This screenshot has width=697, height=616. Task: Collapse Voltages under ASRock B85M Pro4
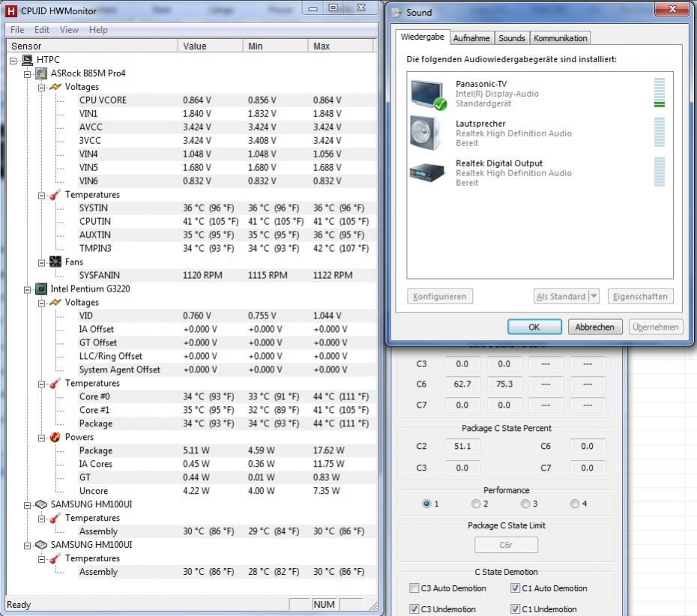pos(41,88)
